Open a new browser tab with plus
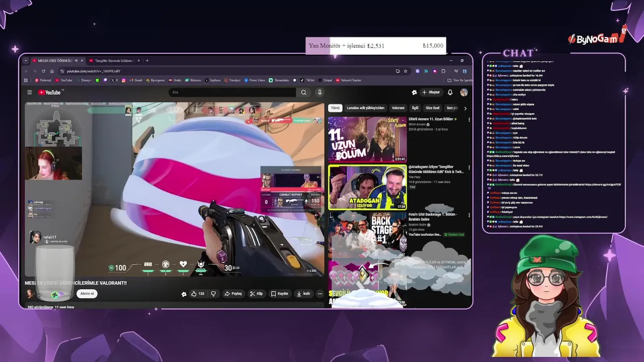This screenshot has height=362, width=644. [147, 61]
